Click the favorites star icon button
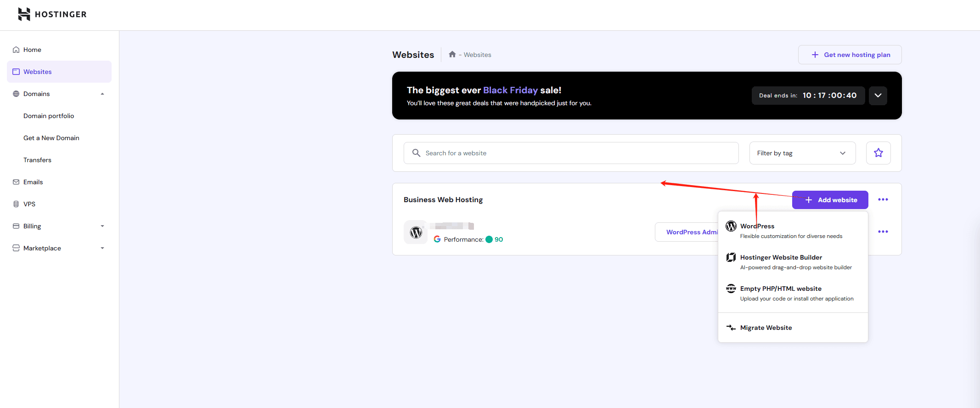Screen dimensions: 980x408 coord(879,153)
